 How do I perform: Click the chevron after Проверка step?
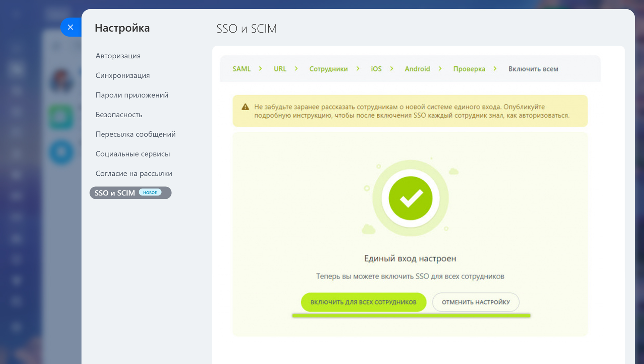[x=495, y=68]
